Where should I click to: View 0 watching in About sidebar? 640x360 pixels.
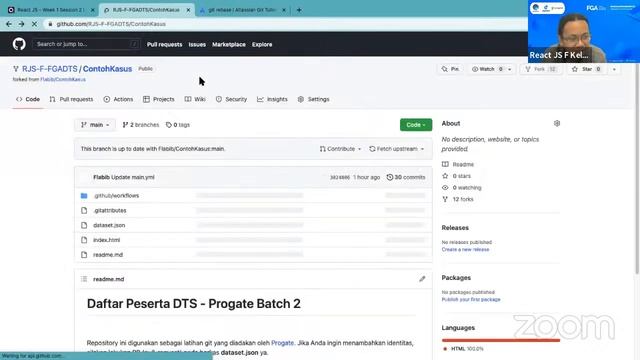(462, 188)
